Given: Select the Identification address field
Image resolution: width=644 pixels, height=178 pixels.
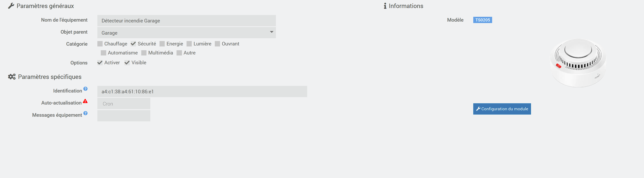Looking at the screenshot, I should (202, 92).
